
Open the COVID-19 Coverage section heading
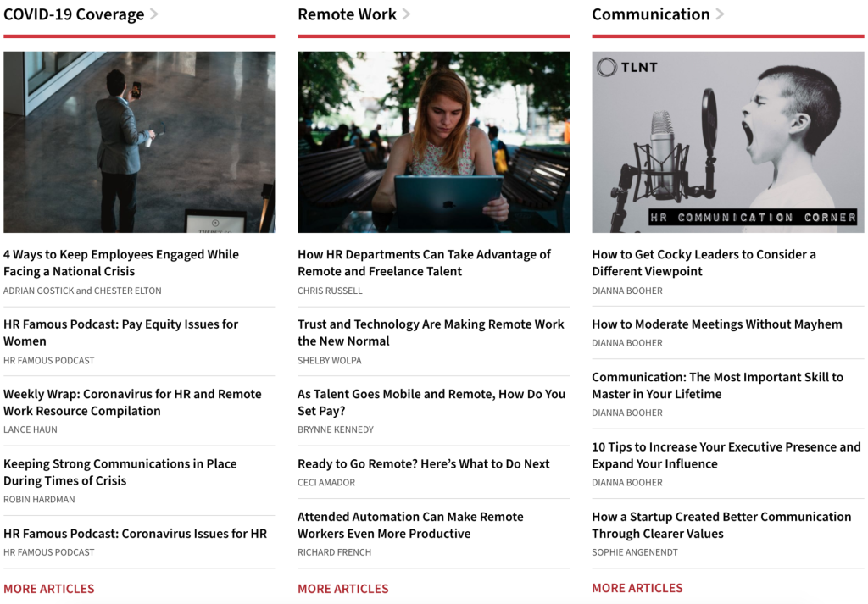pyautogui.click(x=74, y=14)
